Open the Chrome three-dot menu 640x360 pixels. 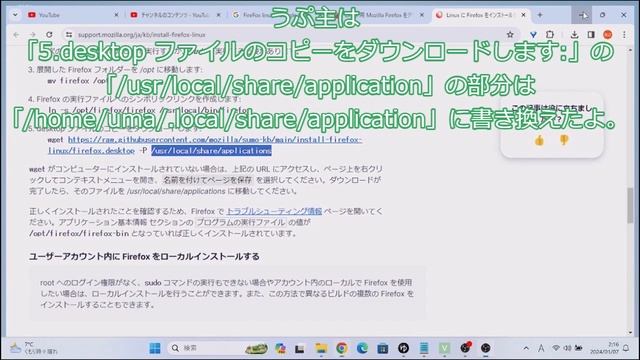click(x=624, y=35)
